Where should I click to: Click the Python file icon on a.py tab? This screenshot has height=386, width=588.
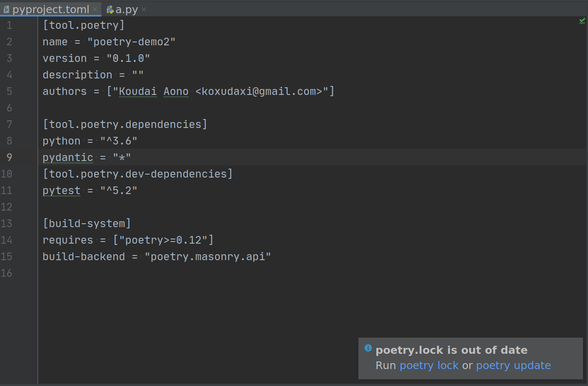coord(110,9)
